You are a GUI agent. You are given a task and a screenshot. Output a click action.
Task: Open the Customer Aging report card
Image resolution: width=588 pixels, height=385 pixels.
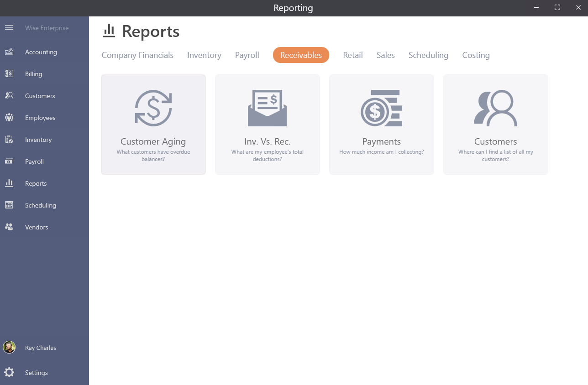153,125
